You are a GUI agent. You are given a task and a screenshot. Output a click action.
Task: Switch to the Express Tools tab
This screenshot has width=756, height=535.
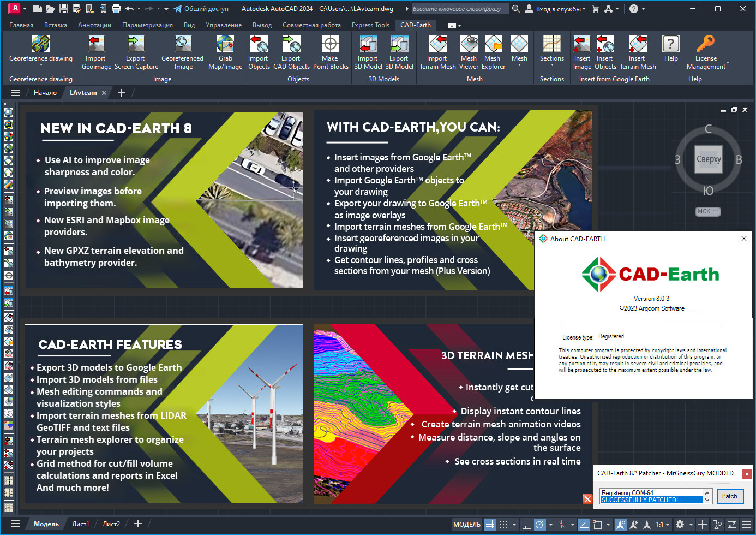(370, 25)
